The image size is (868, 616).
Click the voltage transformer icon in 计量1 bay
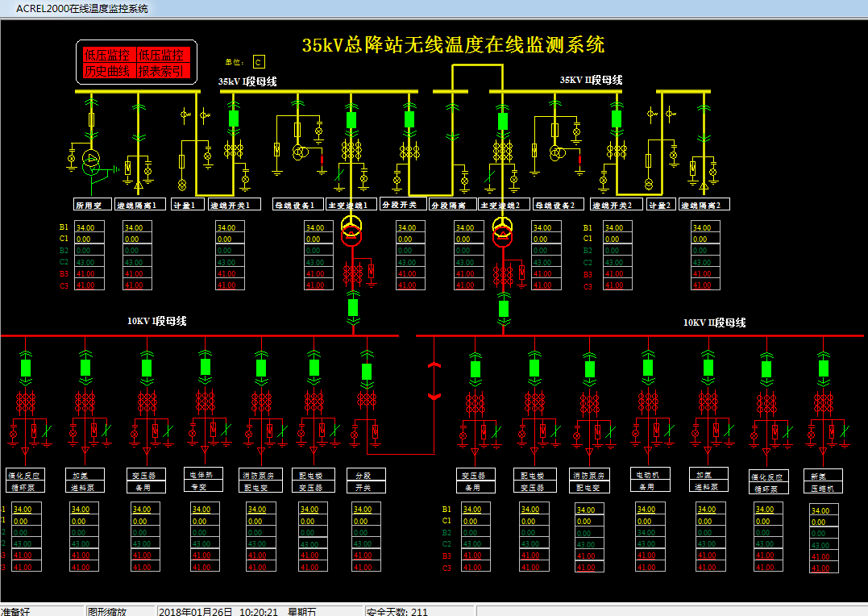(182, 184)
